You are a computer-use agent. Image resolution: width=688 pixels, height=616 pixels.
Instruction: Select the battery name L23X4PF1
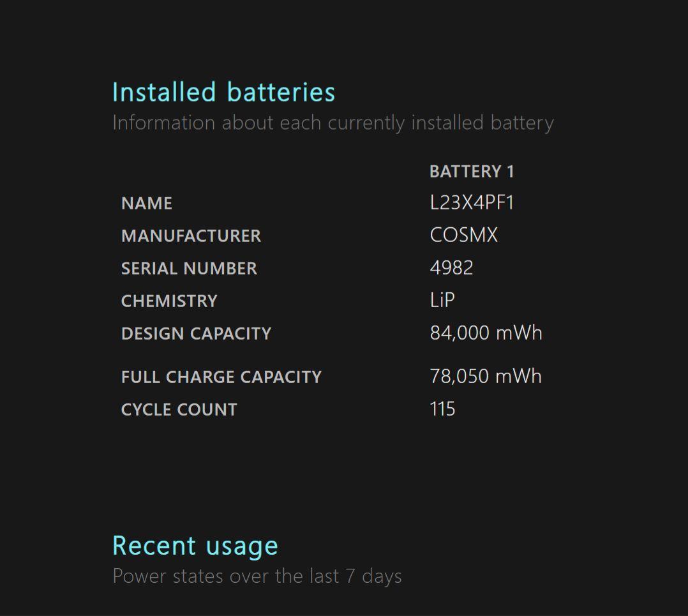[472, 203]
